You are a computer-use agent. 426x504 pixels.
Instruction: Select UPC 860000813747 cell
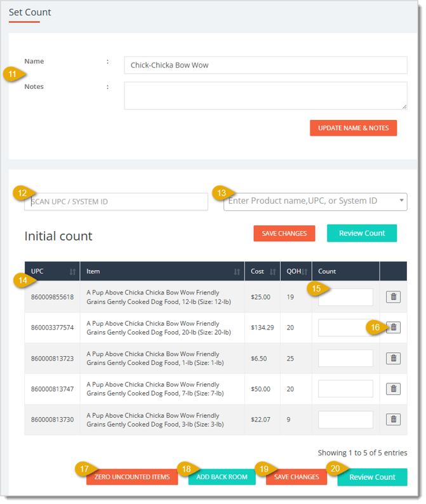(x=52, y=389)
